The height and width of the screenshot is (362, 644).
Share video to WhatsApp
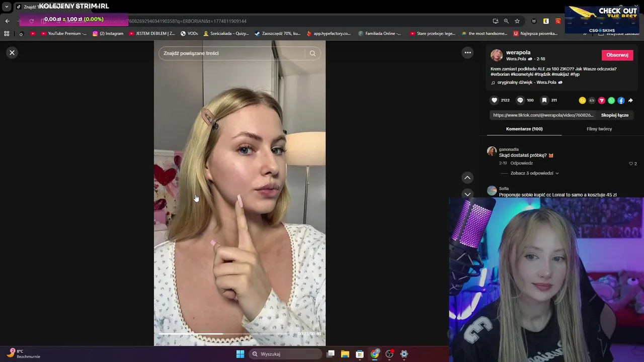point(611,101)
